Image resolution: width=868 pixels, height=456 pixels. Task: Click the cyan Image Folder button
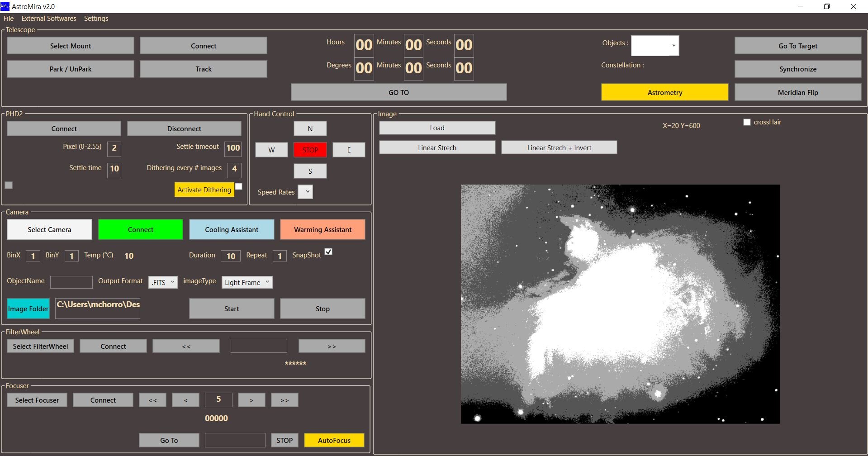click(28, 309)
